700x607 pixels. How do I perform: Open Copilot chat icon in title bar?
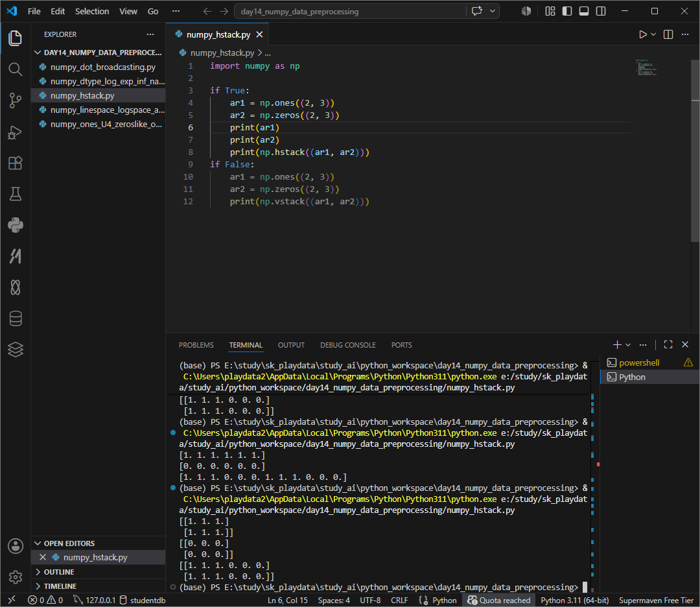(477, 11)
